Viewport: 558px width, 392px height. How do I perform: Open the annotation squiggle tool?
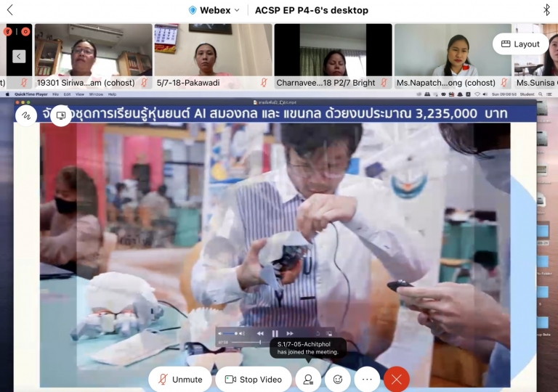26,115
